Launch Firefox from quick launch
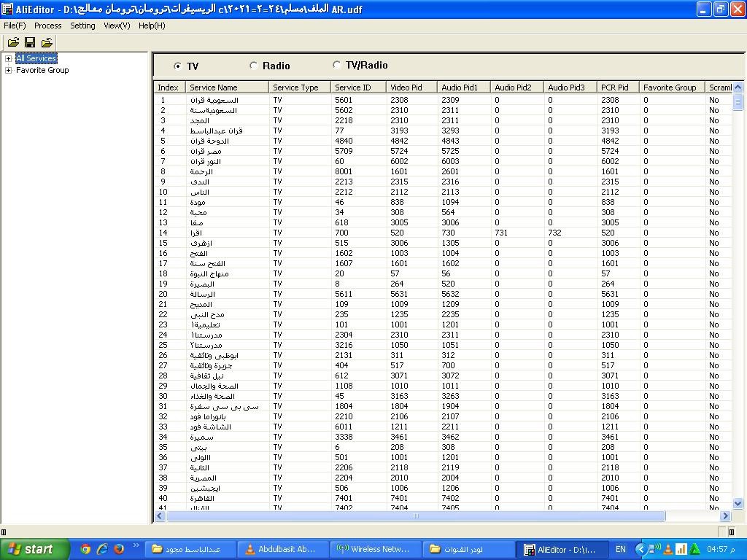The image size is (747, 560). 118,549
